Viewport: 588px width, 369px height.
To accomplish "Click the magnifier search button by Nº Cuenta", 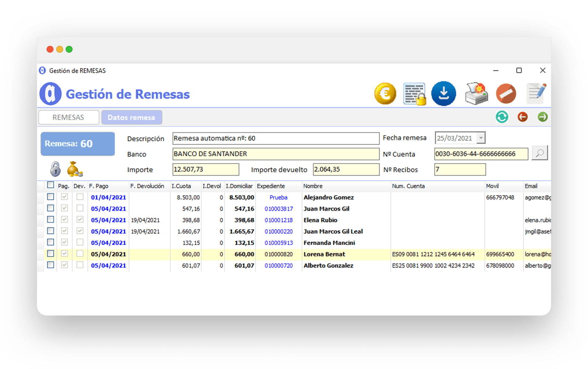I will tap(540, 153).
